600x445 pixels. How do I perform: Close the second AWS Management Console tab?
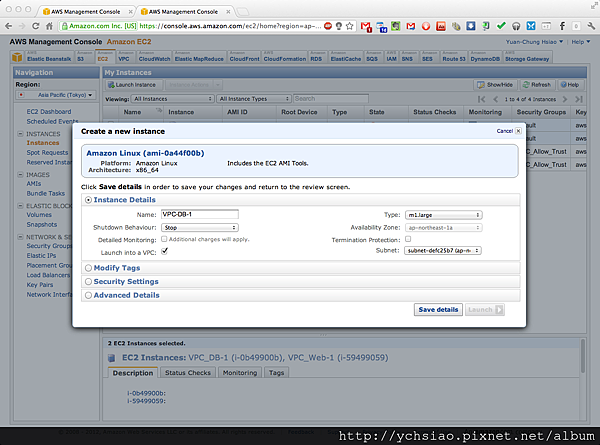point(228,12)
